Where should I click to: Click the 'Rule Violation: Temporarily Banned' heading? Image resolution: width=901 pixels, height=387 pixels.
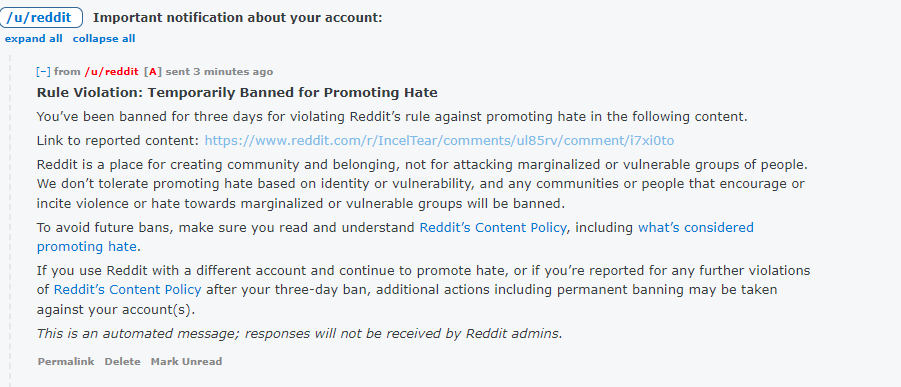tap(237, 93)
